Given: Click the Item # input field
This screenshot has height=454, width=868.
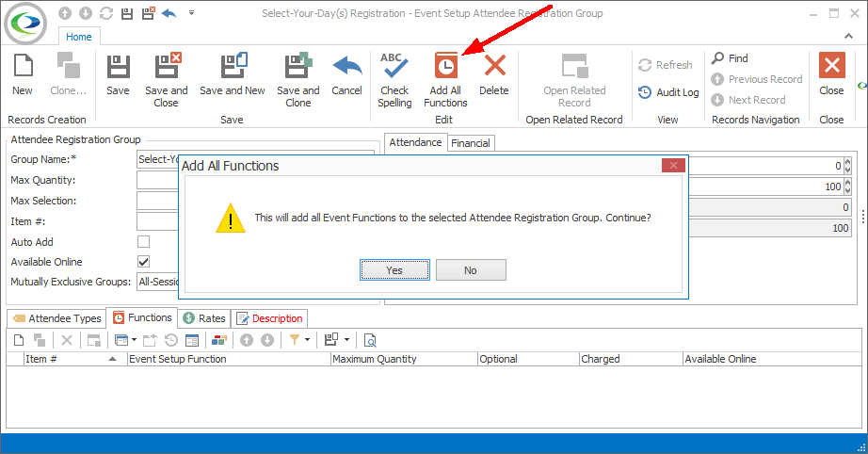Looking at the screenshot, I should pos(158,221).
